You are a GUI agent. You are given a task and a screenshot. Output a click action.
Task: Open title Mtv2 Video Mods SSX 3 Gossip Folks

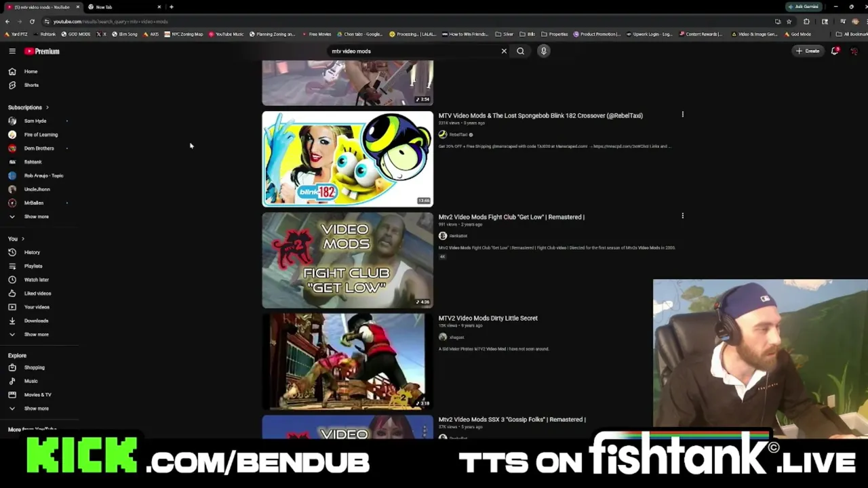pos(512,420)
